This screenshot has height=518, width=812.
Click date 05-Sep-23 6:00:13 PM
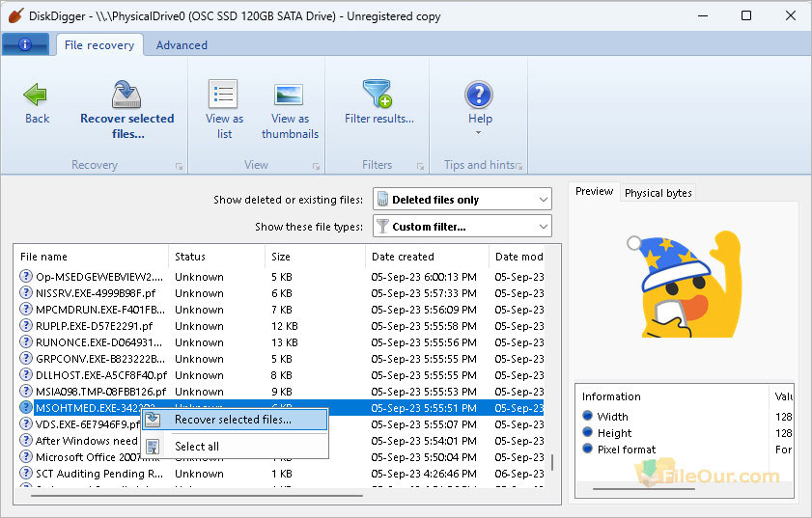424,277
